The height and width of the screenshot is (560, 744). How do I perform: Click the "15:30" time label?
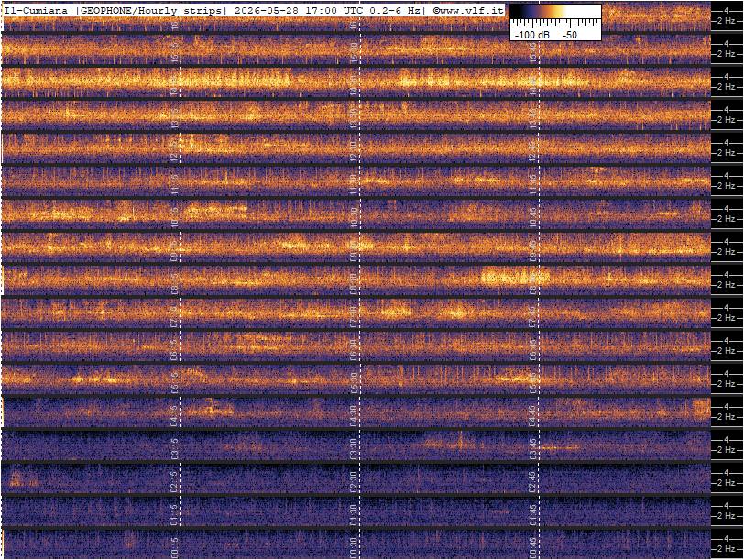pyautogui.click(x=354, y=52)
